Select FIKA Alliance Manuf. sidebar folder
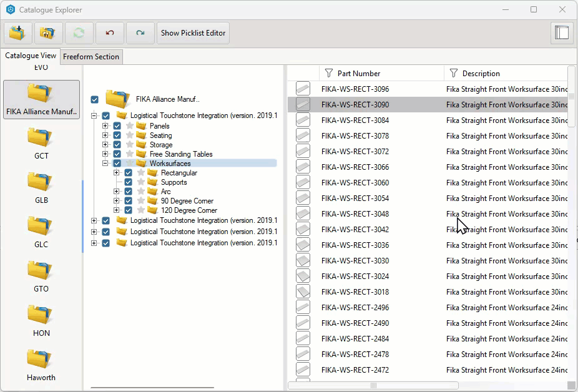578x392 pixels. pyautogui.click(x=41, y=100)
